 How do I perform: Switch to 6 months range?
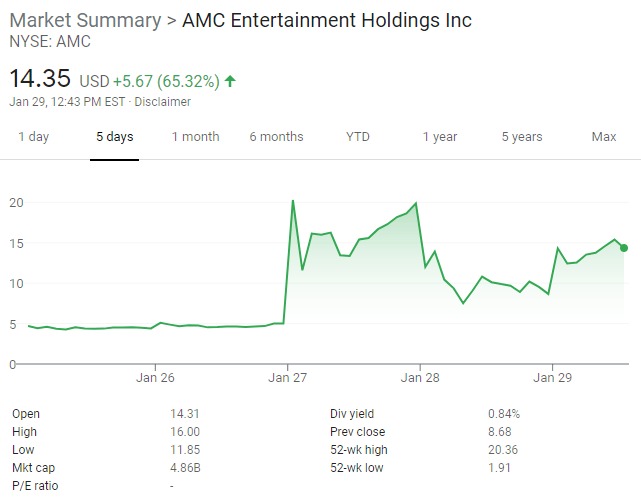(276, 137)
